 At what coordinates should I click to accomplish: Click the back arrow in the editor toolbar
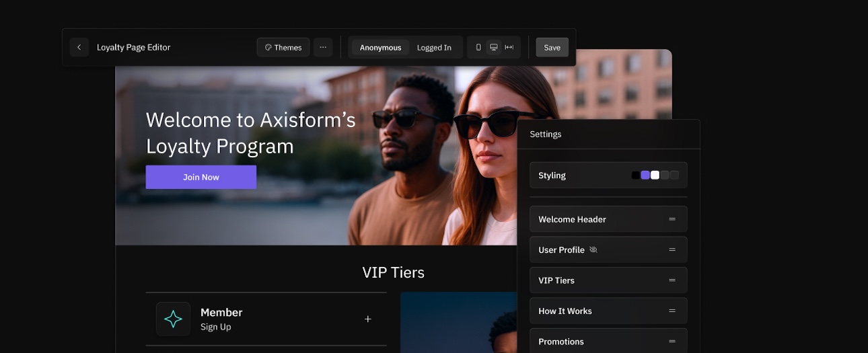click(x=79, y=47)
